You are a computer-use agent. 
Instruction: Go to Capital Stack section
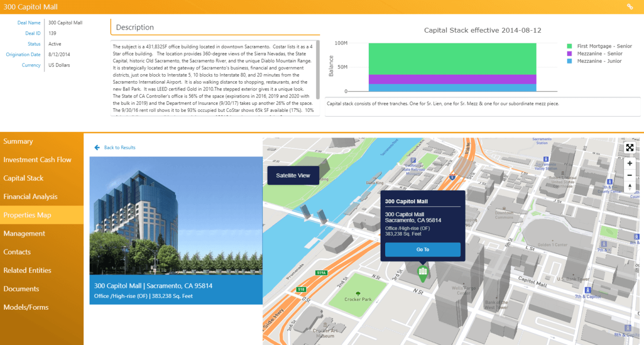(x=42, y=178)
